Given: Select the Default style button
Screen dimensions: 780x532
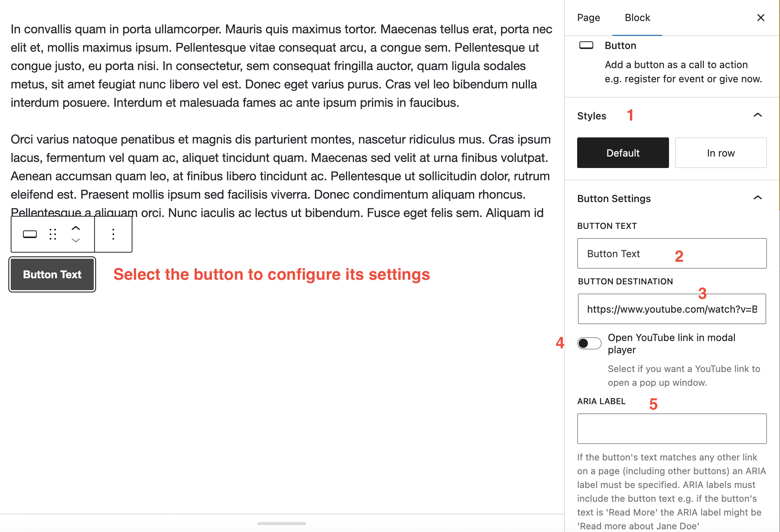Looking at the screenshot, I should (623, 153).
